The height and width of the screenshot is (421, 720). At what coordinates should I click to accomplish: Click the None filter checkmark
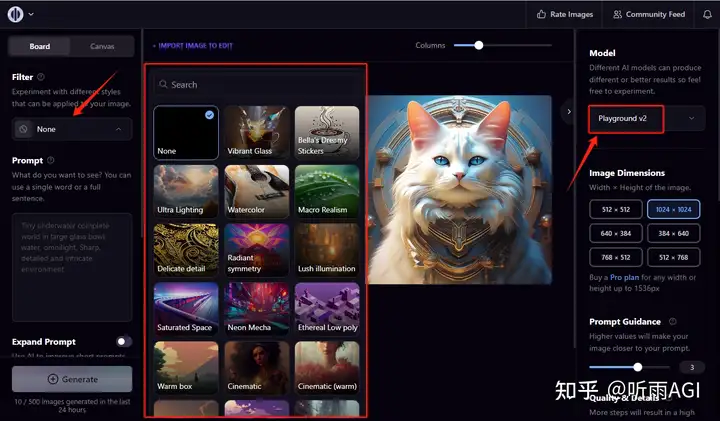pyautogui.click(x=209, y=115)
